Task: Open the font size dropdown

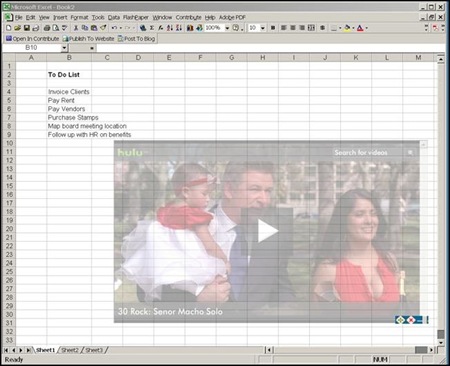Action: click(263, 28)
